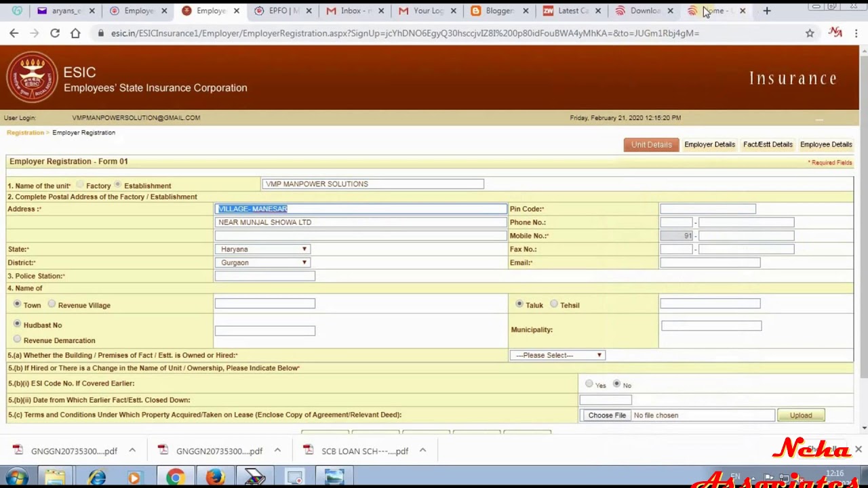Image resolution: width=868 pixels, height=488 pixels.
Task: Click the Municipality input field
Action: (711, 326)
